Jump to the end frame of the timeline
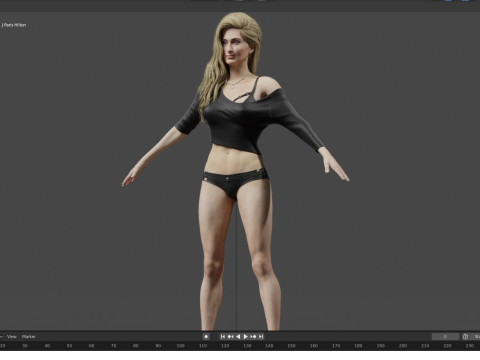Image resolution: width=480 pixels, height=360 pixels. click(x=261, y=337)
